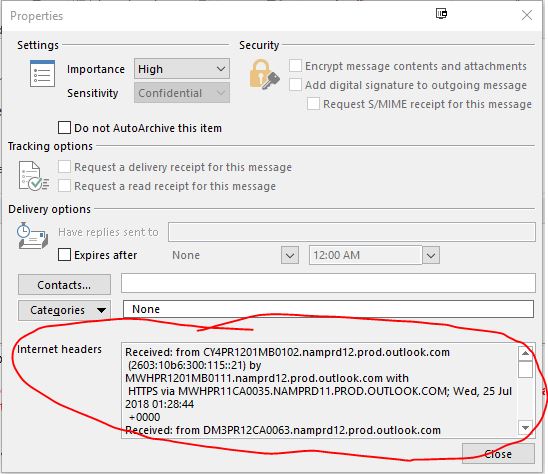
Task: Check Encrypt message contents and attachments
Action: (295, 65)
